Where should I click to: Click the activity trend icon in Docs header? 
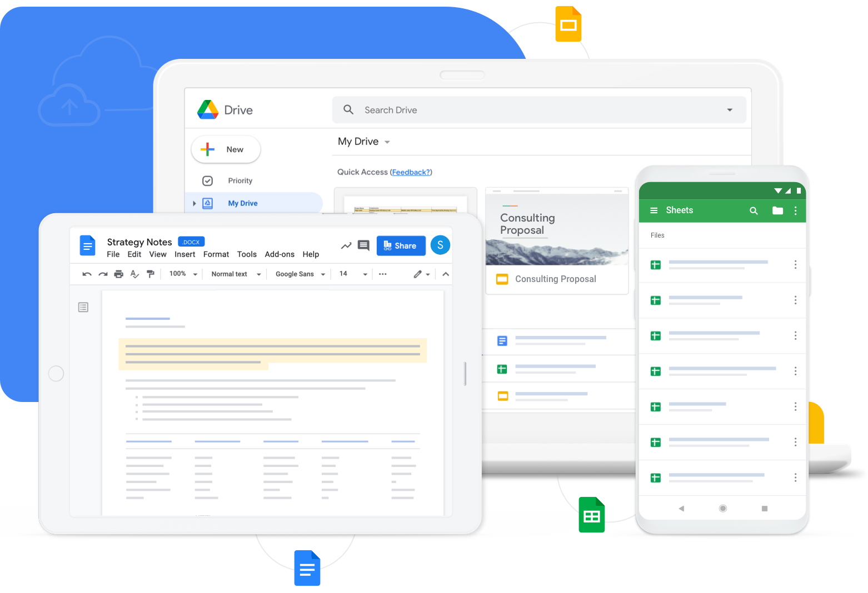click(x=346, y=245)
